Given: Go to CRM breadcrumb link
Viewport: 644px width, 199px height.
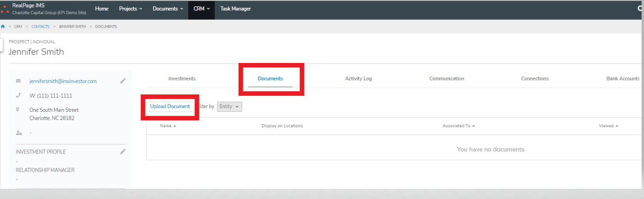Looking at the screenshot, I should pos(18,27).
